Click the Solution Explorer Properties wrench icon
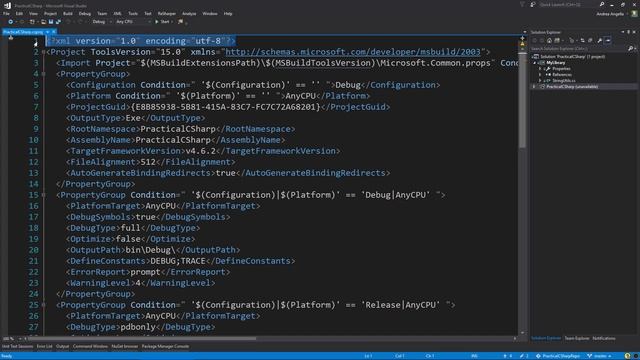Viewport: 640px width, 360px height. [x=600, y=40]
